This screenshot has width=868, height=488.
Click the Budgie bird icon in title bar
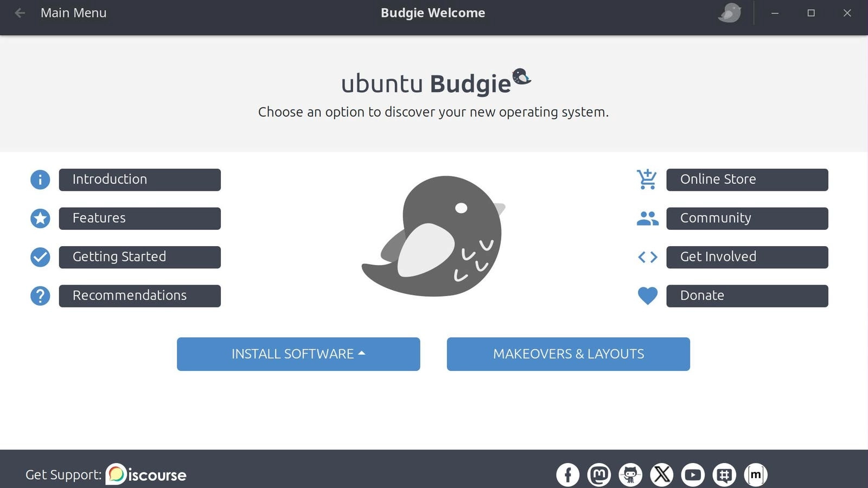pyautogui.click(x=730, y=13)
